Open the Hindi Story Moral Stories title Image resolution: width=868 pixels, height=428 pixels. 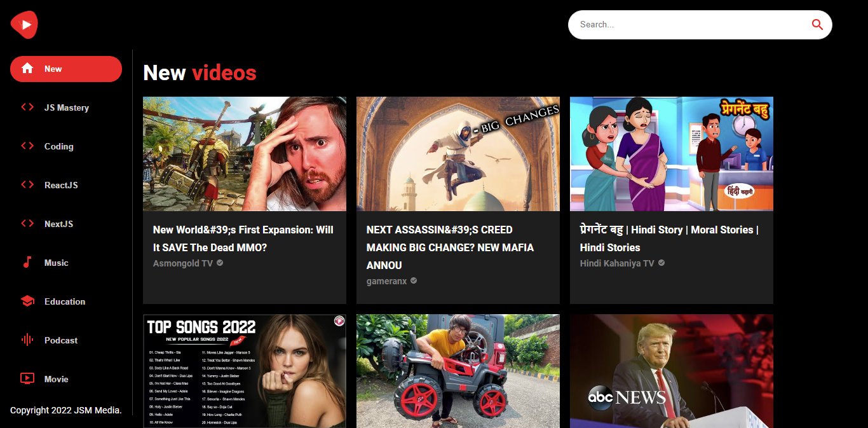669,238
